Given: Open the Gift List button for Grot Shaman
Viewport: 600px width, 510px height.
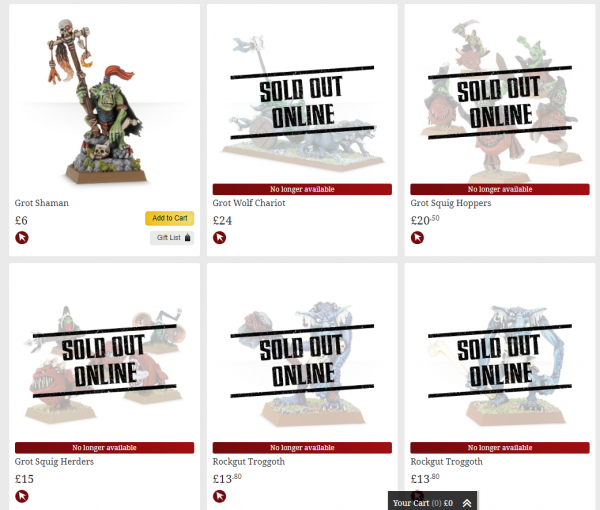Looking at the screenshot, I should [x=172, y=238].
